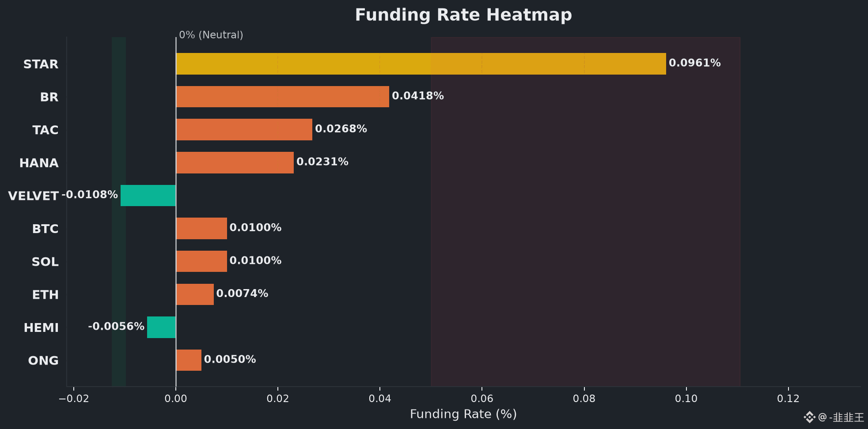The height and width of the screenshot is (429, 868).
Task: Click the -0.0108% value on VELVET
Action: pos(90,195)
